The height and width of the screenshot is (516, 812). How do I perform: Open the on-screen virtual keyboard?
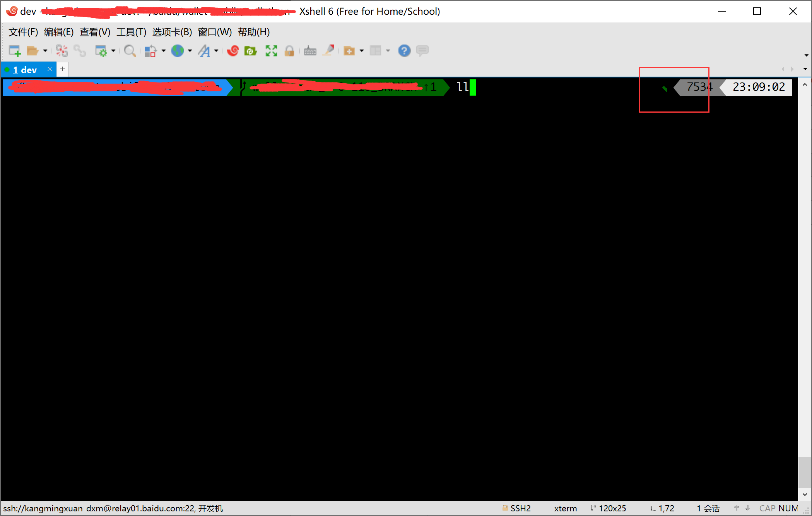click(x=309, y=50)
